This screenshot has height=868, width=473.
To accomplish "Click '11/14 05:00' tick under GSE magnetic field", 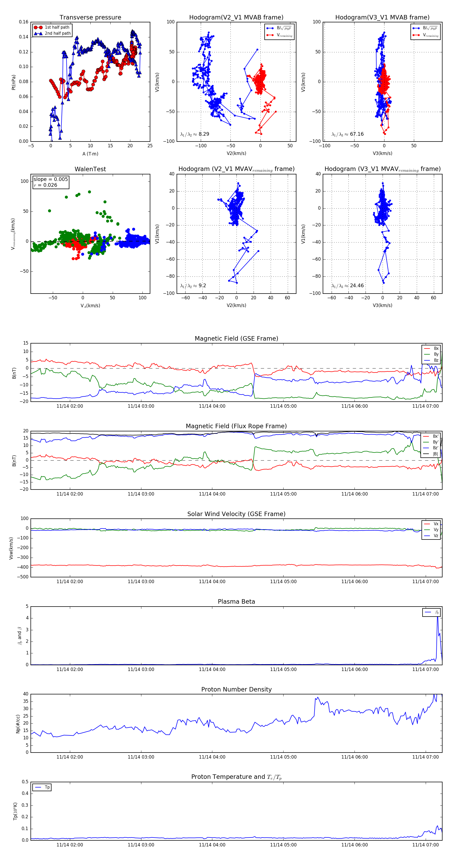I will 283,406.
